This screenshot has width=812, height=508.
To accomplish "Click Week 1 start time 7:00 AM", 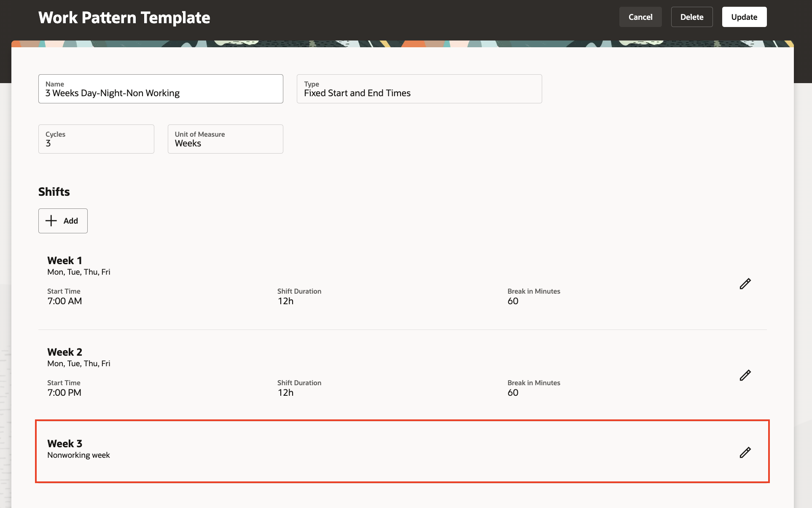I will point(65,301).
